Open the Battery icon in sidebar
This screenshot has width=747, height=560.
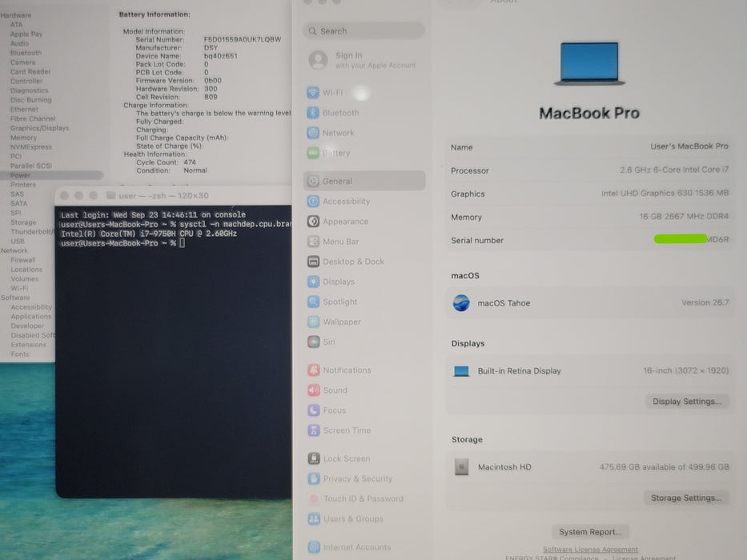[x=313, y=153]
